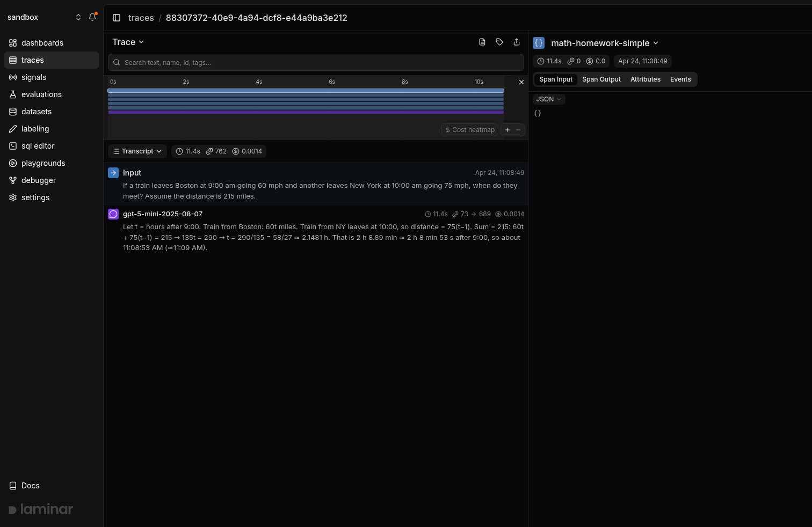This screenshot has height=527, width=812.
Task: Open settings in the sidebar
Action: (x=52, y=197)
